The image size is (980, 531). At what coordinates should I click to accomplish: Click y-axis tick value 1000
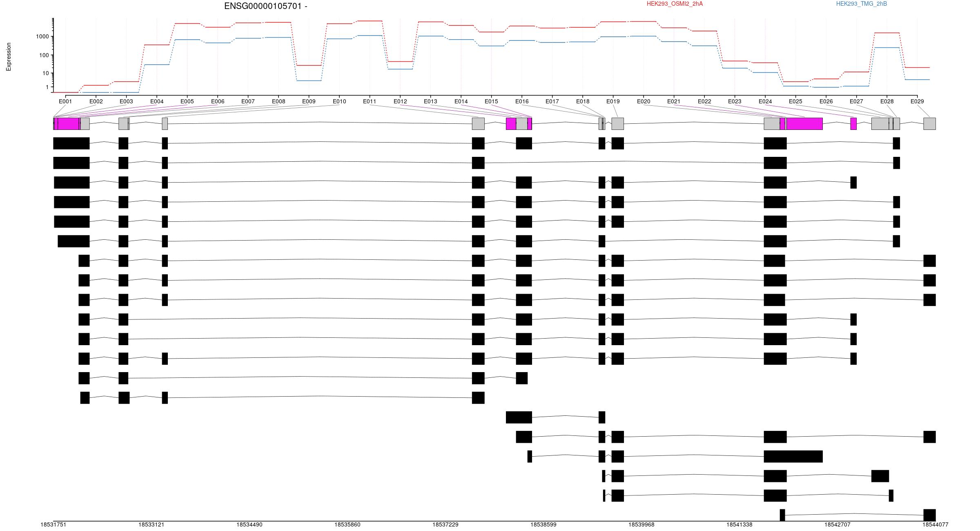pyautogui.click(x=42, y=36)
